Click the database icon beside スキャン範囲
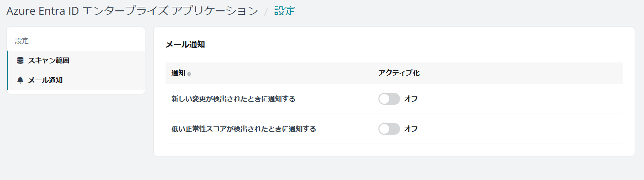The height and width of the screenshot is (180, 644). tap(20, 60)
